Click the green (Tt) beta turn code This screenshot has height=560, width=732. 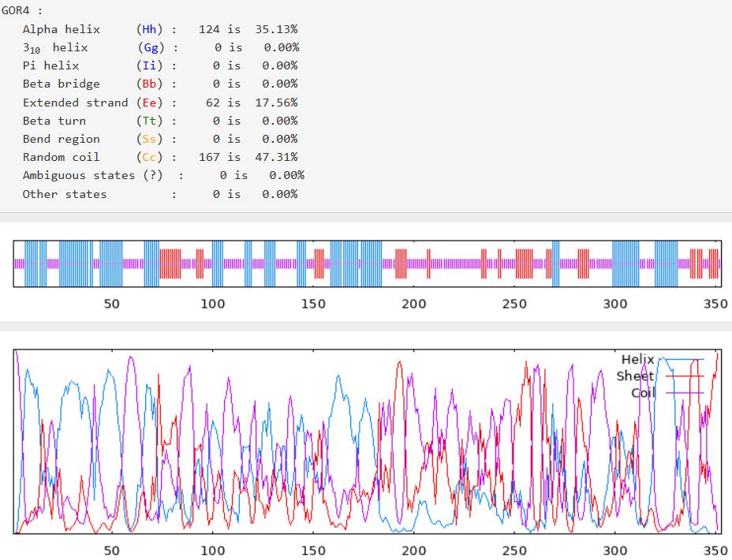pos(149,121)
